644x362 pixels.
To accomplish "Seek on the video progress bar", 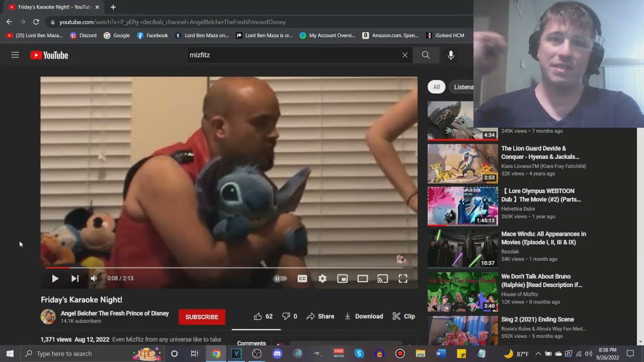I will [229, 267].
